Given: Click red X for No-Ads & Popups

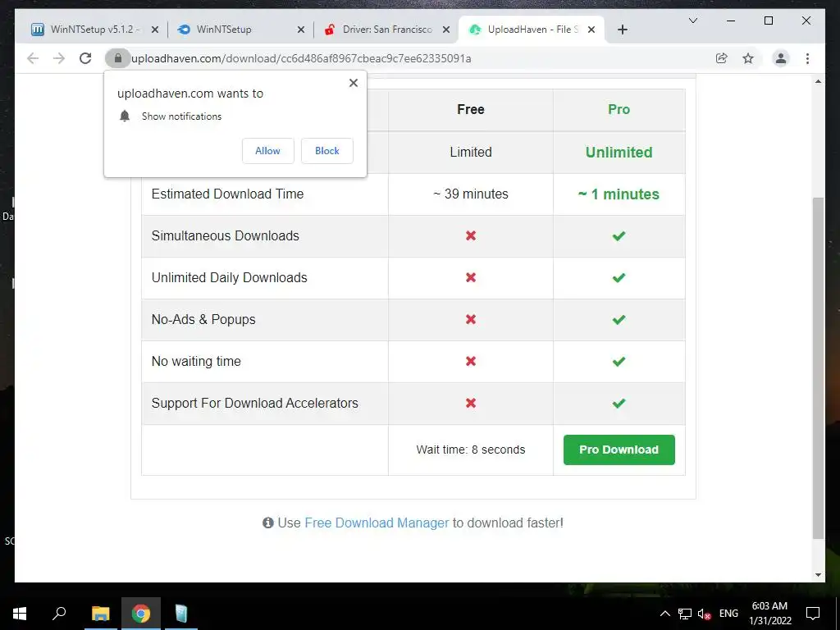Looking at the screenshot, I should (471, 319).
